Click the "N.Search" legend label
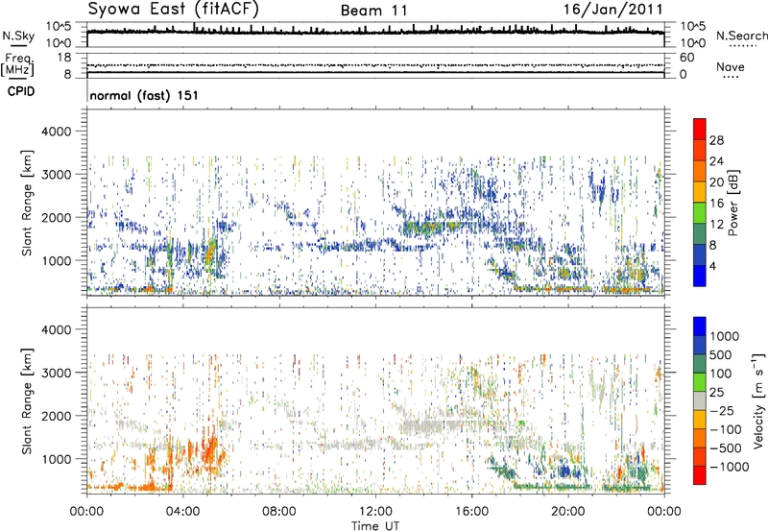Image resolution: width=768 pixels, height=532 pixels. click(x=741, y=36)
